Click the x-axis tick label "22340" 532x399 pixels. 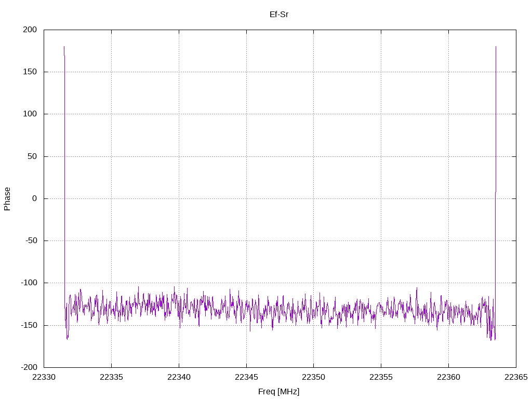(179, 377)
